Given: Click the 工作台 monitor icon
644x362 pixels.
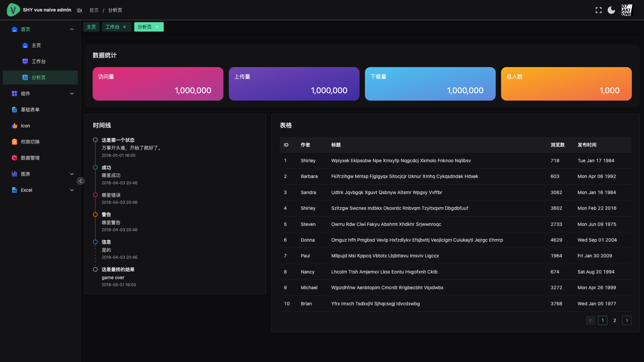Looking at the screenshot, I should pyautogui.click(x=25, y=61).
